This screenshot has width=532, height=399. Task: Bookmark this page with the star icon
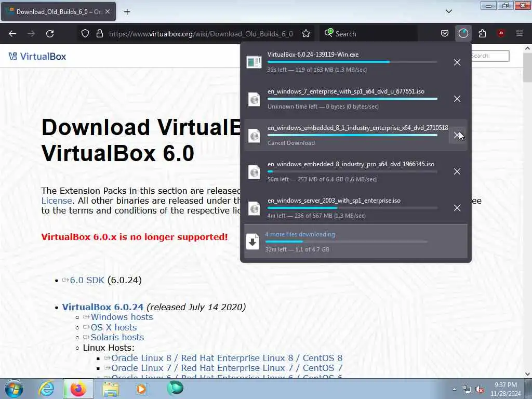(x=306, y=34)
